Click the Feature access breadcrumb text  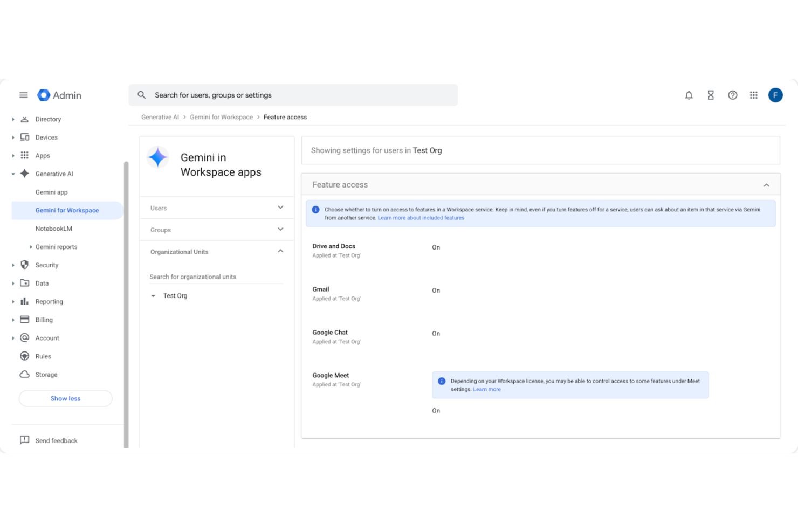pos(285,117)
